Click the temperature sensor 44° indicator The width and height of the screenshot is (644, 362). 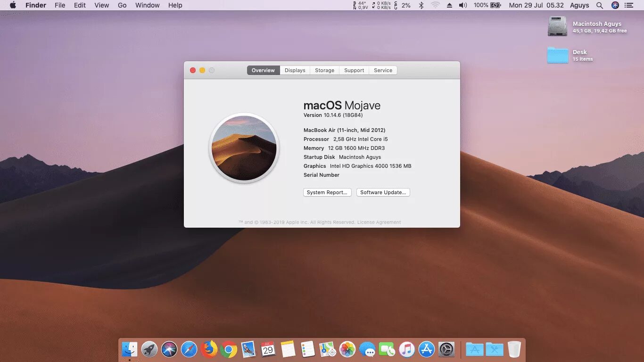coord(361,5)
